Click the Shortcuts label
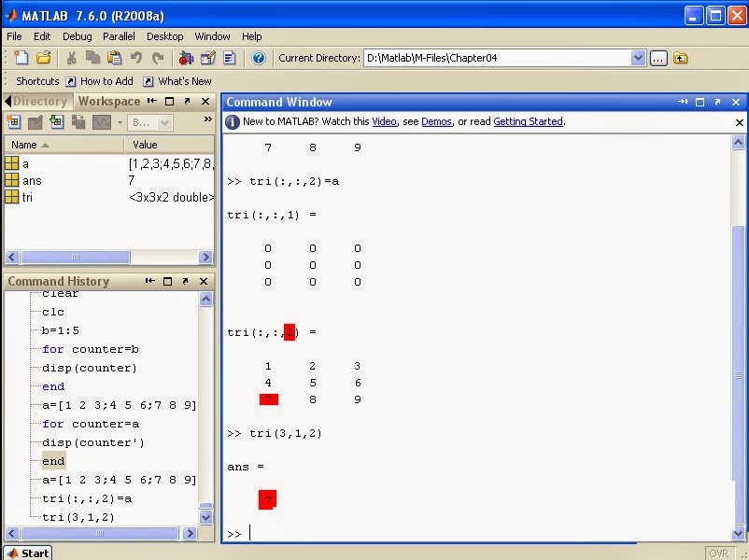Image resolution: width=749 pixels, height=560 pixels. pyautogui.click(x=37, y=81)
